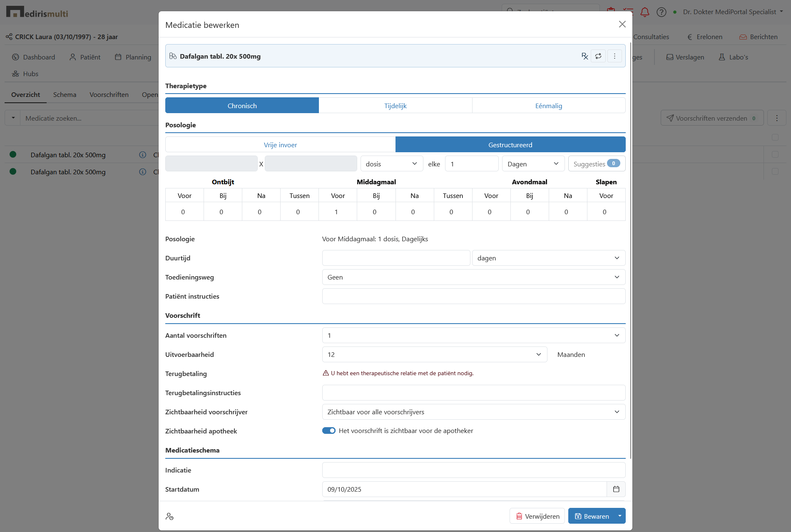
Task: Click the info icon on the first Dafalgan row
Action: tap(143, 155)
